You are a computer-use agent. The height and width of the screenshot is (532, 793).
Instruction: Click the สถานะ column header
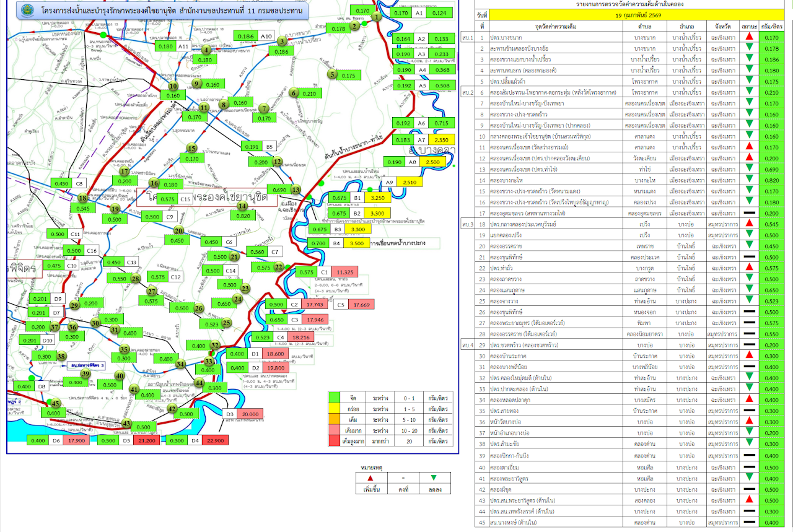coord(750,27)
